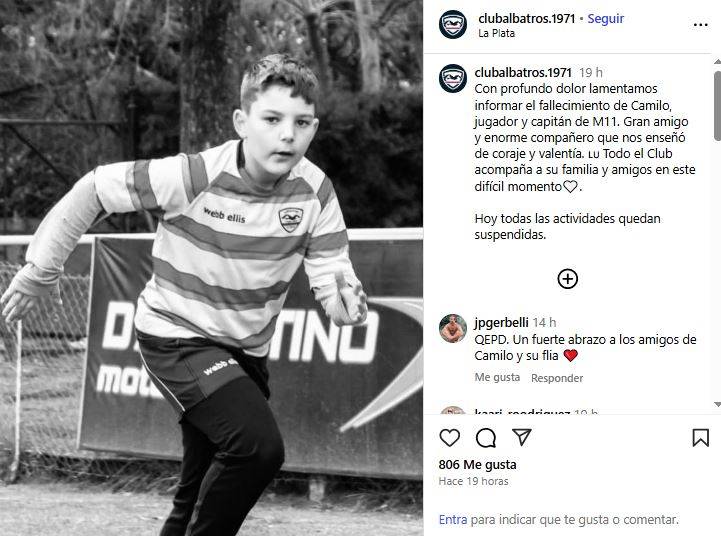This screenshot has width=721, height=536.
Task: Click the comments scrollbar down arrow
Action: coord(717,405)
